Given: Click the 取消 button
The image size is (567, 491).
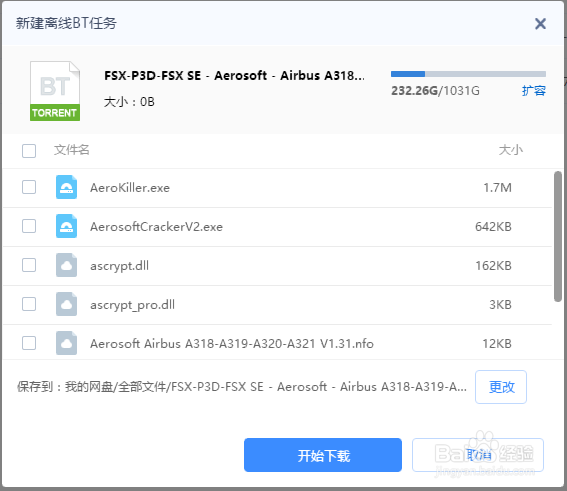Looking at the screenshot, I should coord(478,455).
